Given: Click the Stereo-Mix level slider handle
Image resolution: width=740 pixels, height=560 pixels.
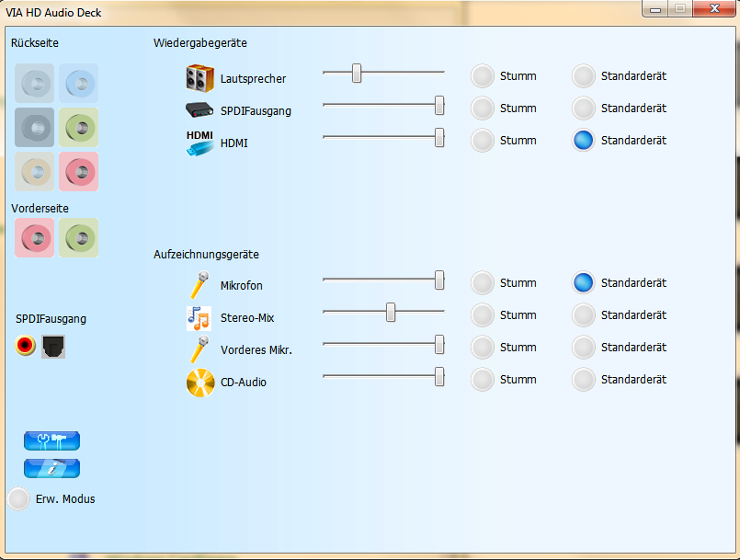Looking at the screenshot, I should click(x=391, y=312).
